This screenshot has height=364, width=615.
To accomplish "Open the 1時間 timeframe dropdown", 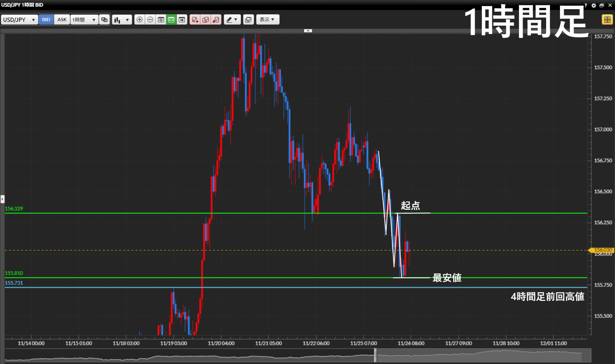I will tap(84, 20).
